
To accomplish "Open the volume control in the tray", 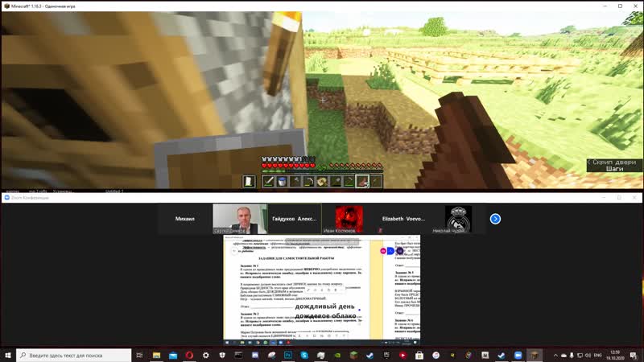I will point(588,355).
